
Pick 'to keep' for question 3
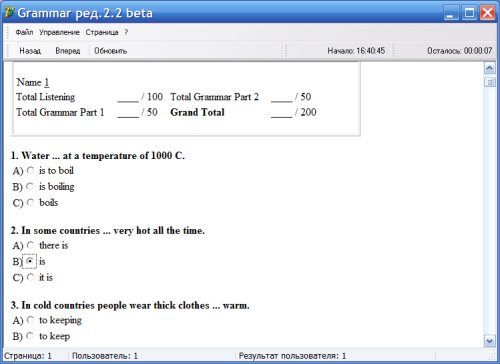coord(30,336)
